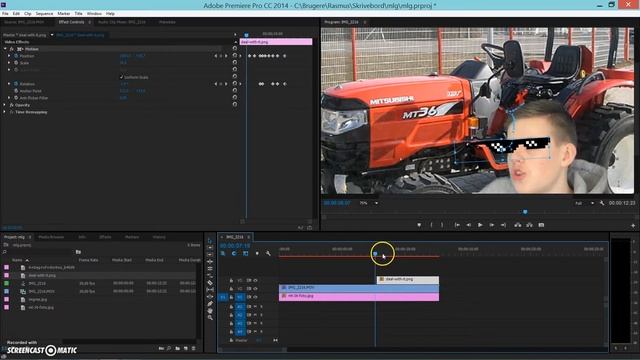Toggle visibility of the IMG_2216.MOV video track
640x360 pixels.
point(256,289)
